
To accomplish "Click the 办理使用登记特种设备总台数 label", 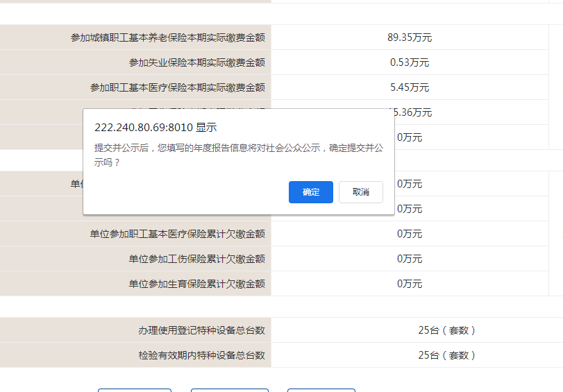I will 201,330.
